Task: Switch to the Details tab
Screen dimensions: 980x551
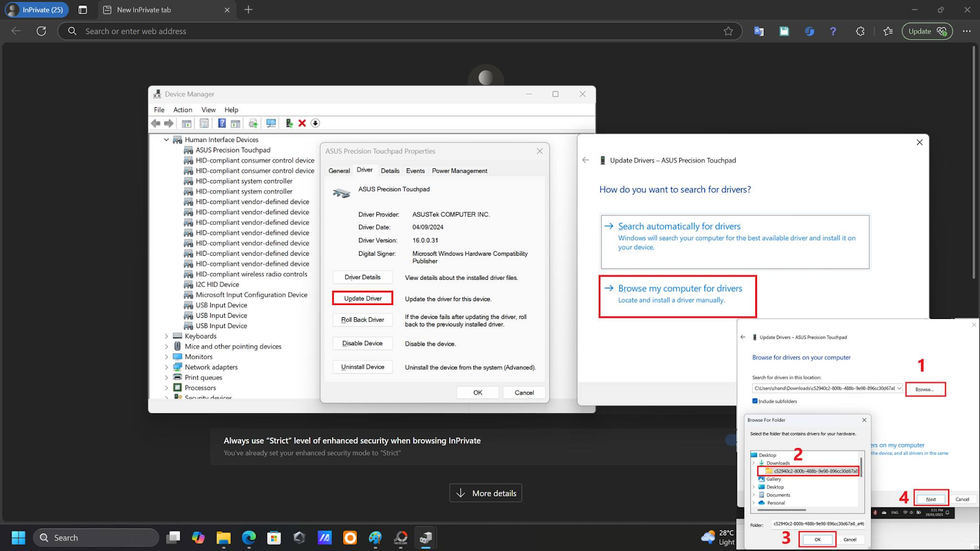Action: [x=390, y=171]
